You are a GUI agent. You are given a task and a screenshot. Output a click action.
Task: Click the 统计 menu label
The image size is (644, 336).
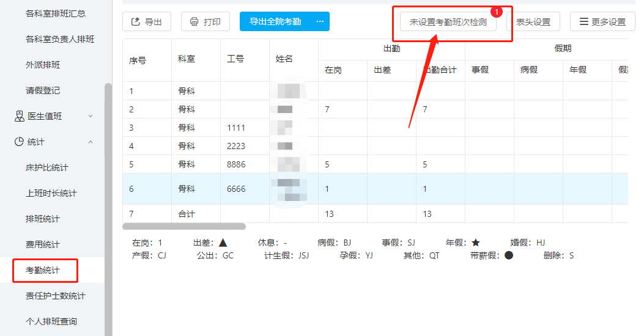(35, 142)
